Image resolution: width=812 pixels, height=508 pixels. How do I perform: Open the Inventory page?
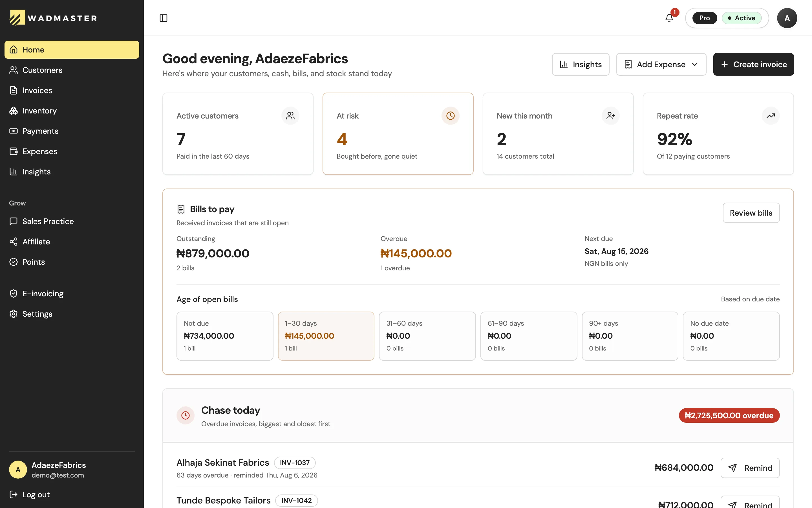[x=72, y=111]
